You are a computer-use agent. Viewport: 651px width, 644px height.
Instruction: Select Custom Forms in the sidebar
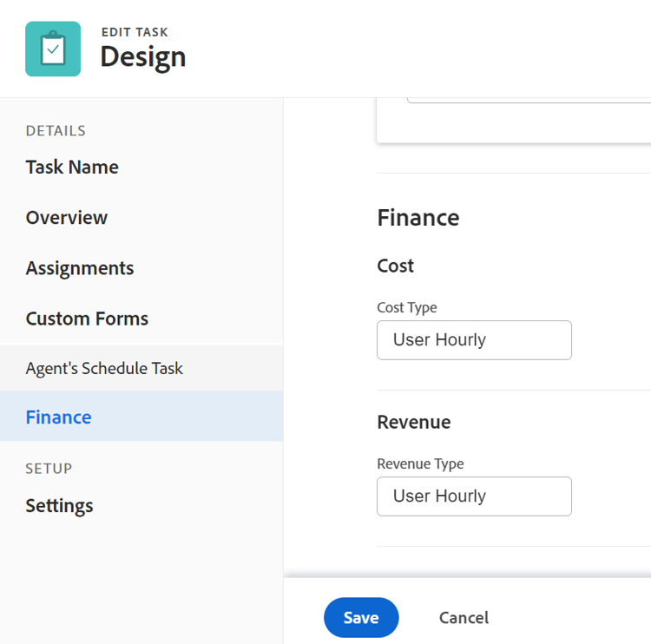pos(87,319)
